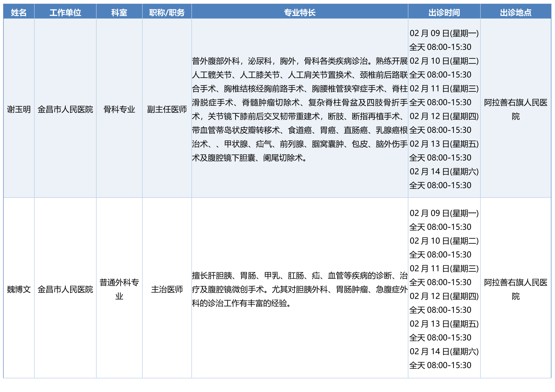Select the 出诊时间 header cell
Screen dimensions: 555x392
[x=444, y=12]
